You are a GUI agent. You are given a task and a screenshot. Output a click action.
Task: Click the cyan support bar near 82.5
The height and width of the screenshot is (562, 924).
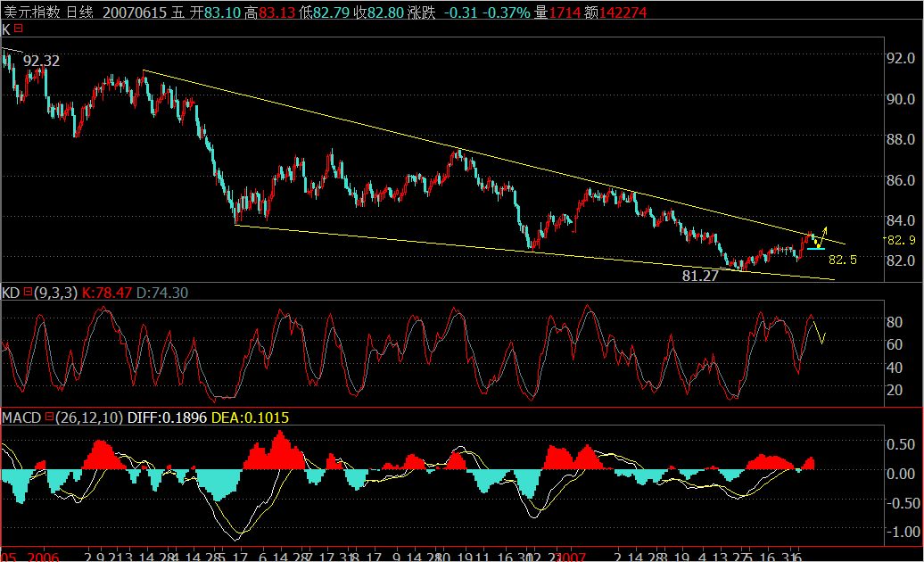(816, 249)
